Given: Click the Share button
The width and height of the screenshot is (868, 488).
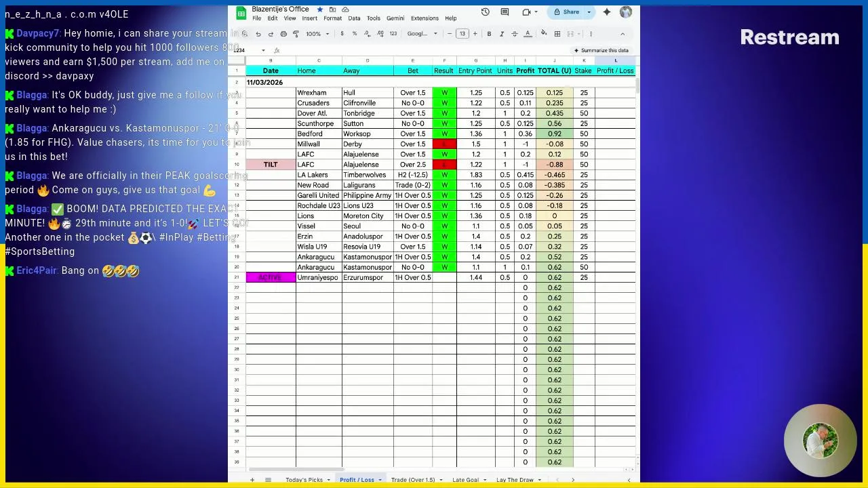Looking at the screenshot, I should (567, 12).
